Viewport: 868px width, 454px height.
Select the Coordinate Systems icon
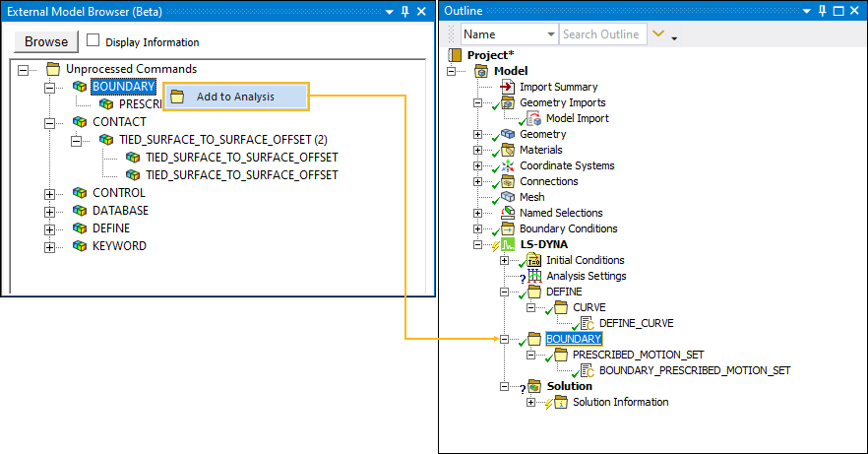508,165
